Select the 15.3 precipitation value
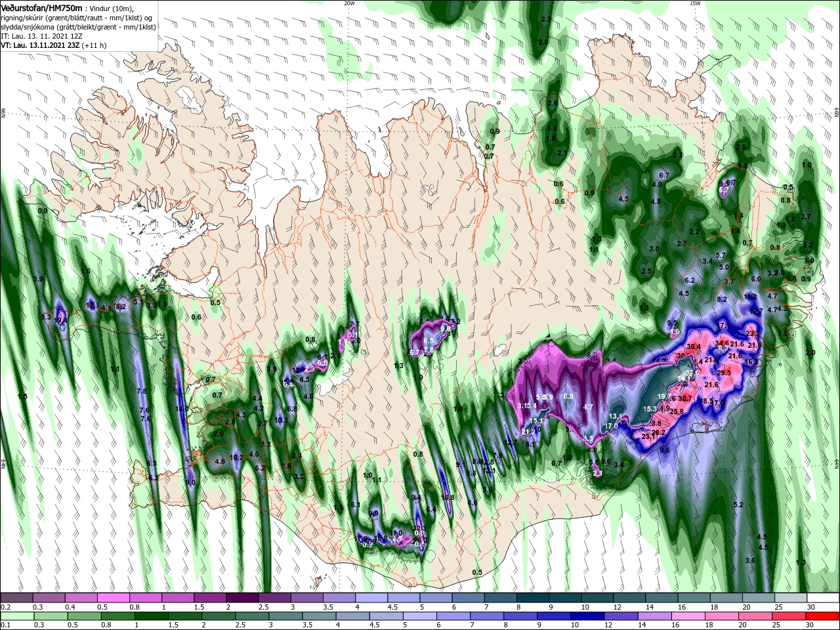The height and width of the screenshot is (630, 840). (650, 409)
